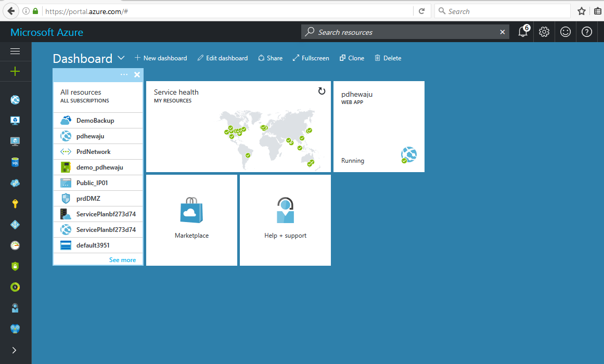Viewport: 604px width, 364px height.
Task: Open portal settings gear icon
Action: pyautogui.click(x=544, y=32)
